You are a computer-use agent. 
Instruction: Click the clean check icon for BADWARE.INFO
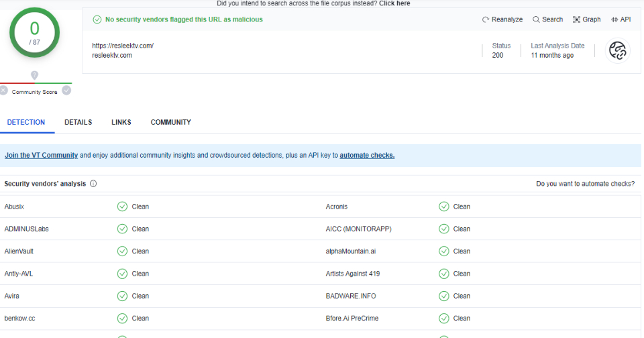(444, 296)
